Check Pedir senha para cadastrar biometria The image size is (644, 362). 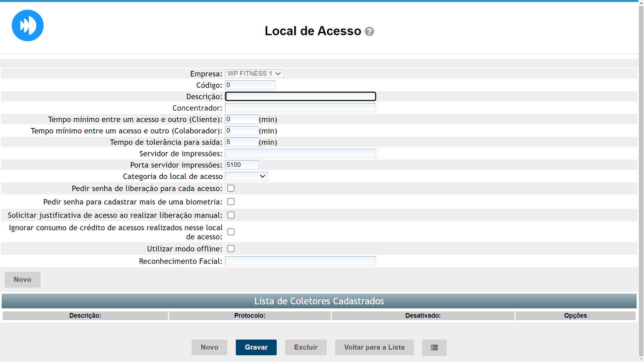(231, 202)
